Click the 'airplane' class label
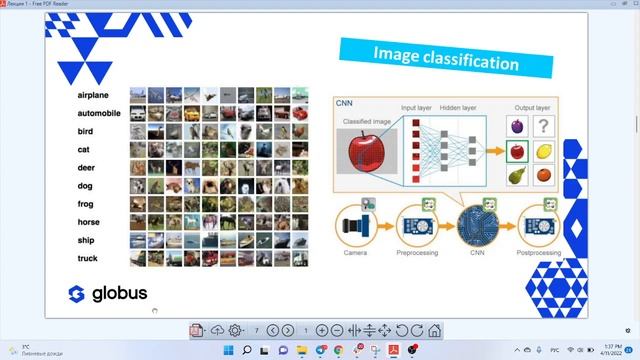640x360 pixels. click(93, 95)
